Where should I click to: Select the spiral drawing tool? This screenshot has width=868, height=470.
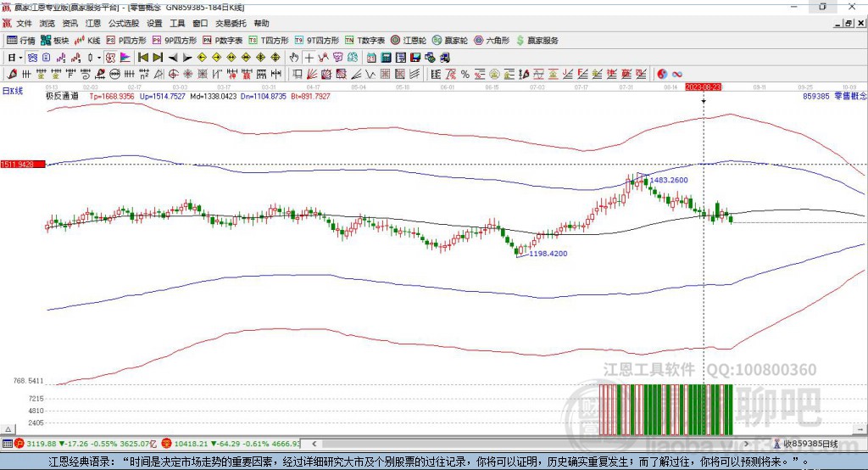coord(86,75)
